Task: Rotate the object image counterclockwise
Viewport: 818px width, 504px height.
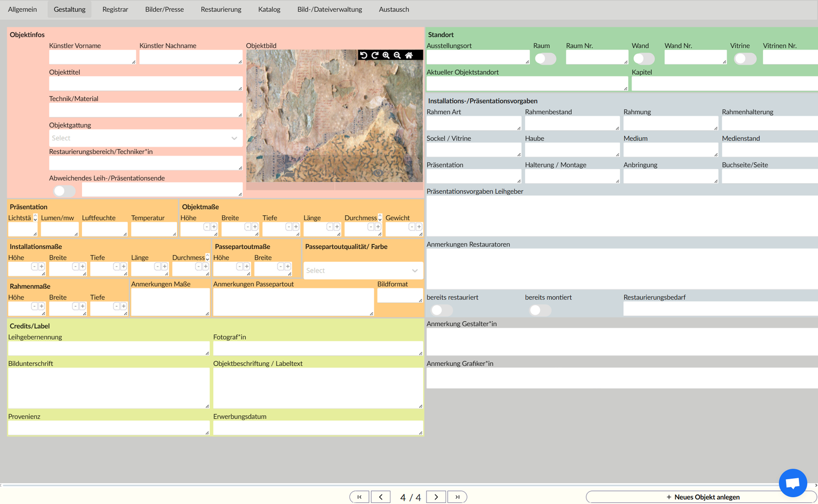Action: click(x=364, y=55)
